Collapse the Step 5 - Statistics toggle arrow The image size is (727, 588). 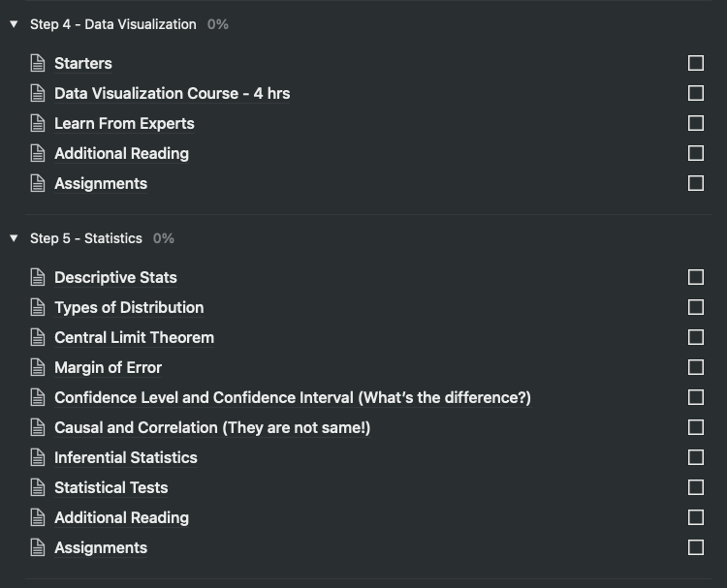[14, 238]
